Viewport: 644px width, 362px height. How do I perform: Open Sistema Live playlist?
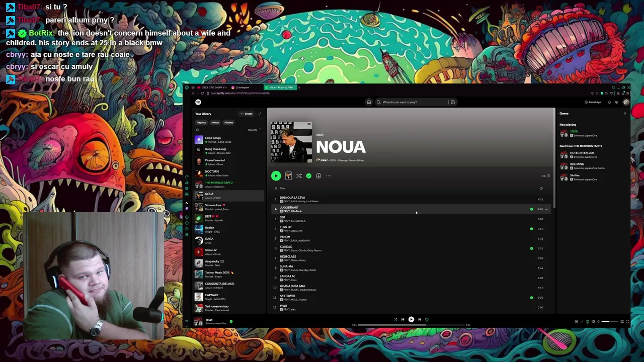(229, 207)
